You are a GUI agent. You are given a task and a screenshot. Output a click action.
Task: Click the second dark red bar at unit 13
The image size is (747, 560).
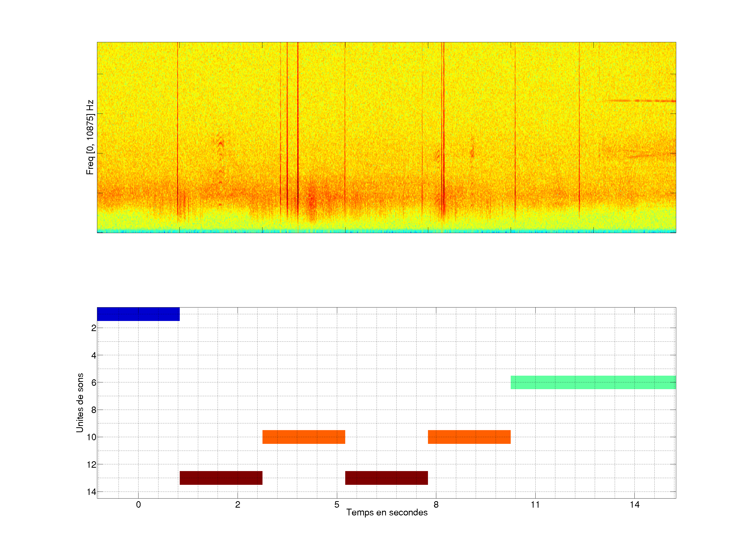[x=386, y=478]
